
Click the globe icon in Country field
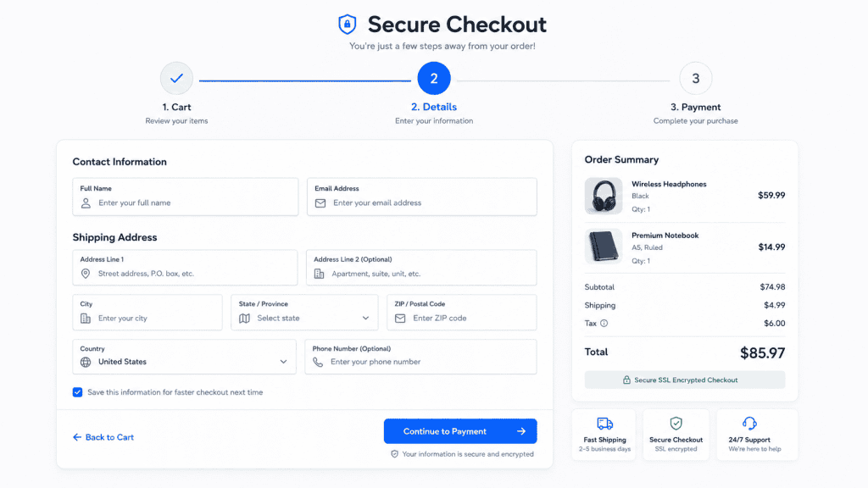[86, 362]
